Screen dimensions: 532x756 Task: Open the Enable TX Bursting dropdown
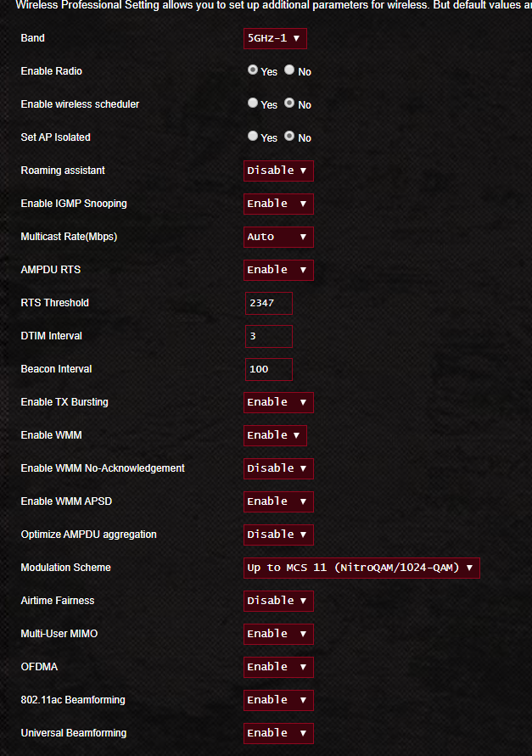pyautogui.click(x=278, y=402)
